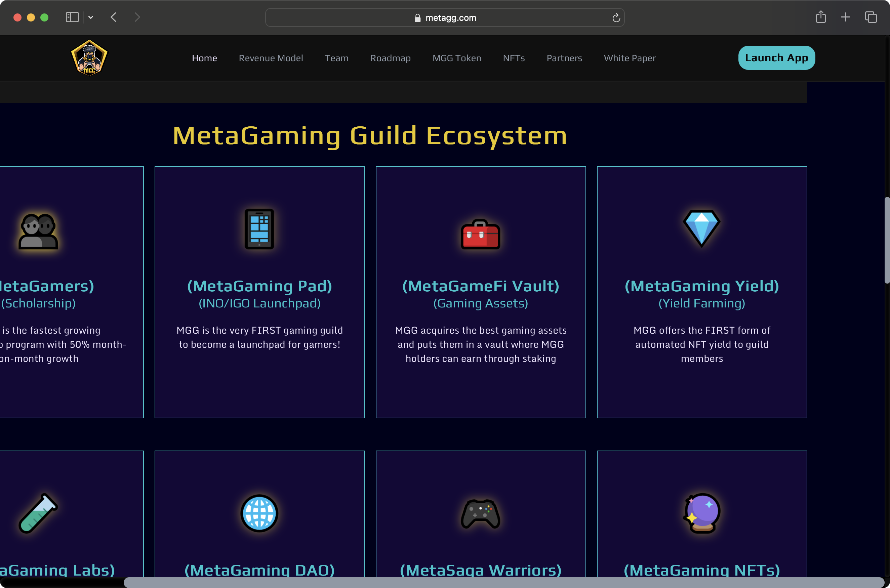Click the Launch App button

(x=776, y=57)
